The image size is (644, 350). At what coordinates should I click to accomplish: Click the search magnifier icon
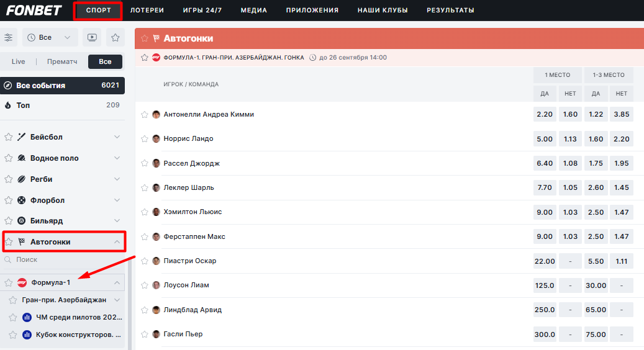point(7,259)
